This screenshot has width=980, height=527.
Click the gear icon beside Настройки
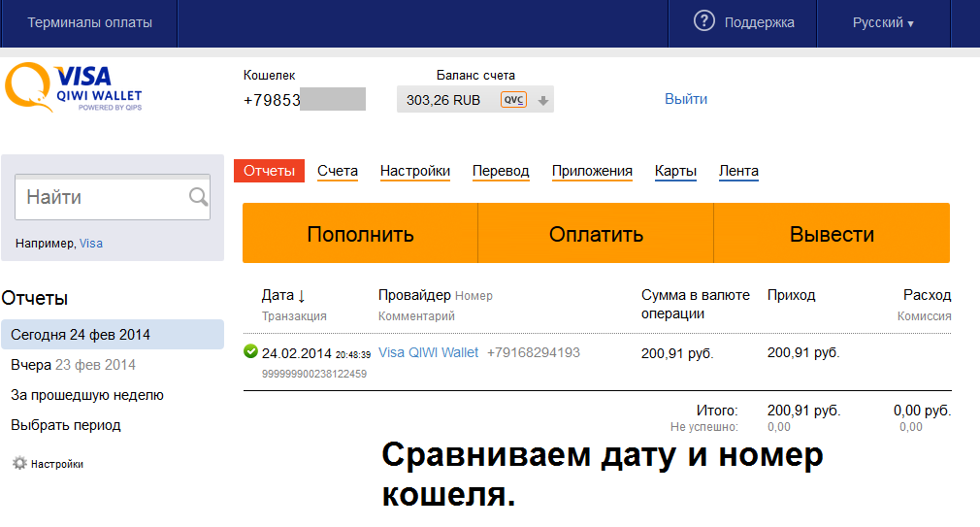coord(18,464)
